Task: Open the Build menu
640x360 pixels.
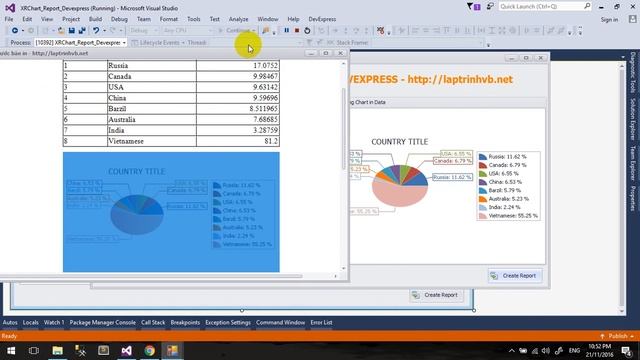Action: point(95,19)
